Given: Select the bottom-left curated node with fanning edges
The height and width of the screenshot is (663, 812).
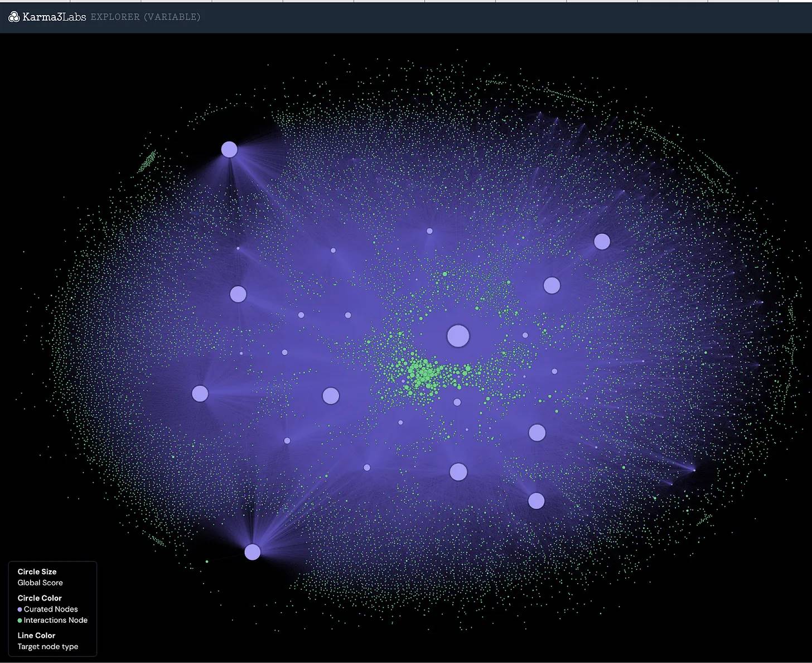Looking at the screenshot, I should (x=253, y=552).
